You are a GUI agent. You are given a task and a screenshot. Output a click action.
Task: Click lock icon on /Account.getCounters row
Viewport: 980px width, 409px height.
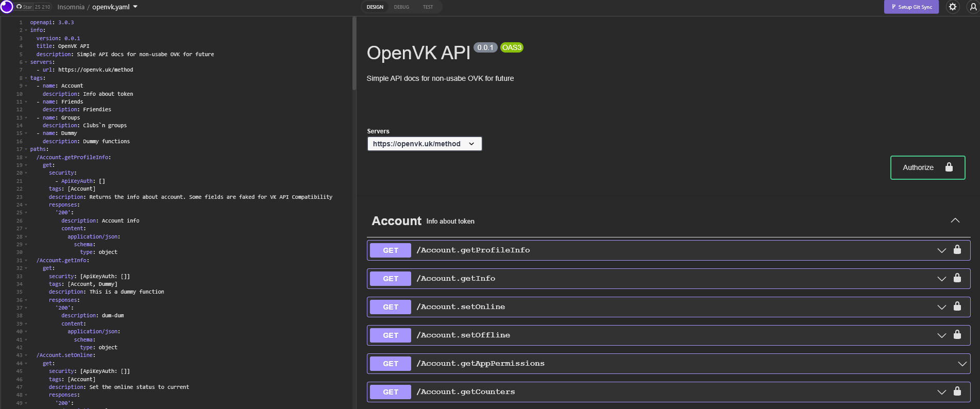pyautogui.click(x=957, y=391)
